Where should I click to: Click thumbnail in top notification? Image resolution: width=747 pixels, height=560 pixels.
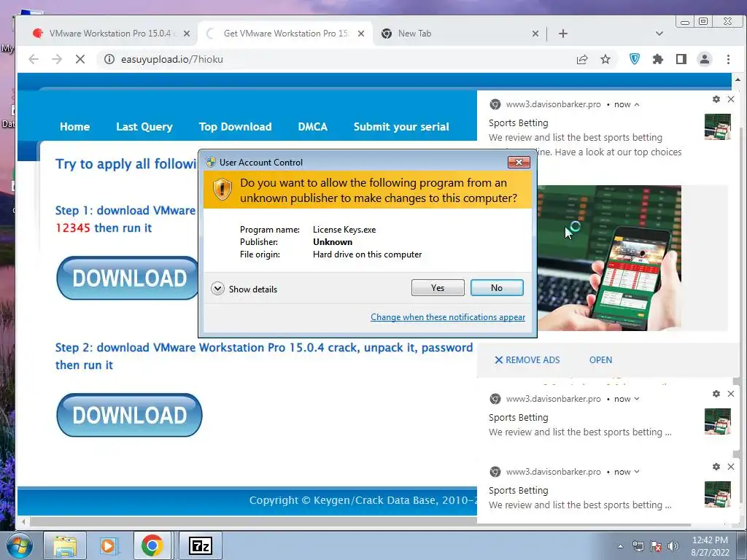pos(718,127)
